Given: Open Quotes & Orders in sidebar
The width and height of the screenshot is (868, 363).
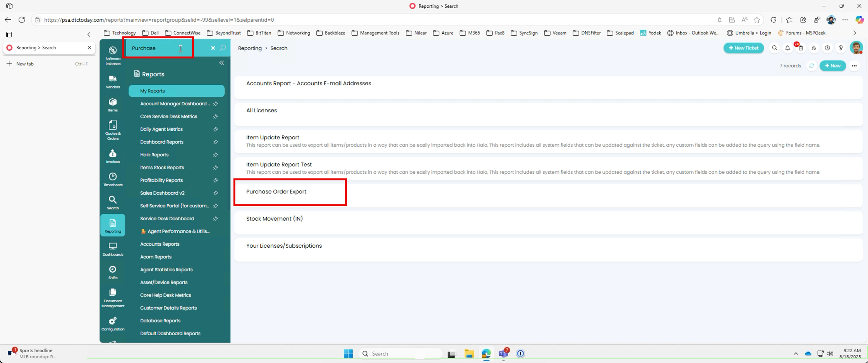Looking at the screenshot, I should click(113, 130).
